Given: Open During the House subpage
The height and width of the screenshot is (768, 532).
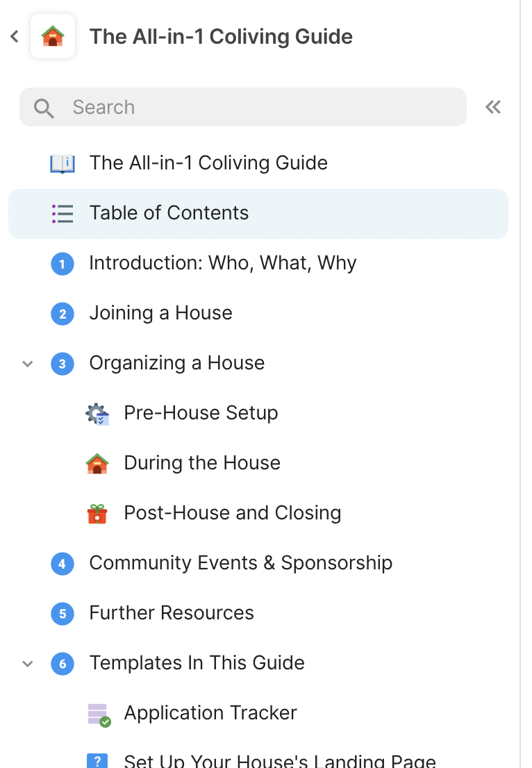Looking at the screenshot, I should point(202,463).
